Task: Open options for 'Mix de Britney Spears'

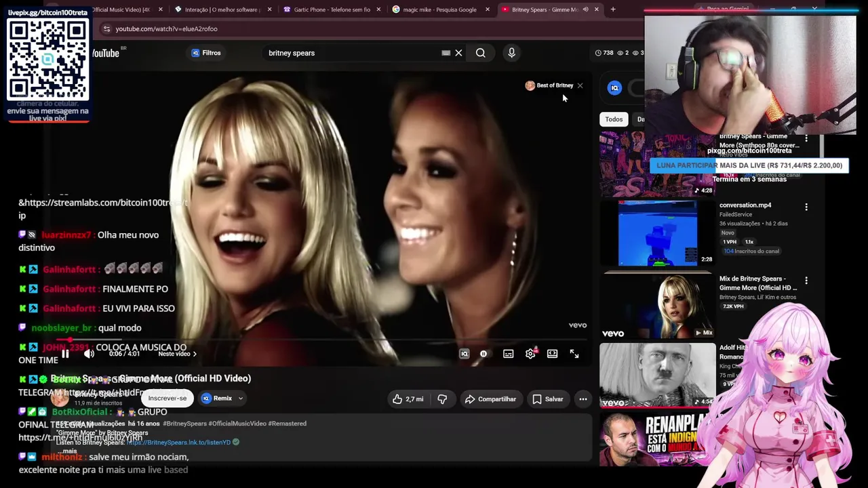Action: [806, 280]
